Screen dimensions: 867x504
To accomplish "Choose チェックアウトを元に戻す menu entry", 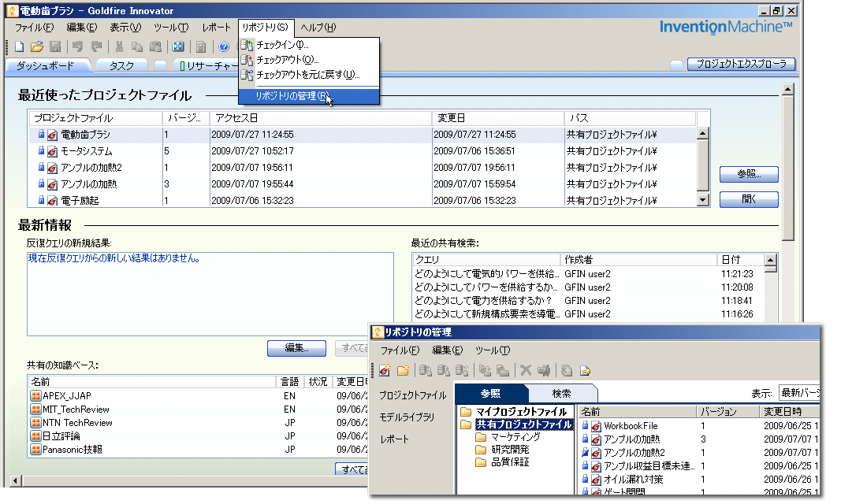I will [x=309, y=75].
